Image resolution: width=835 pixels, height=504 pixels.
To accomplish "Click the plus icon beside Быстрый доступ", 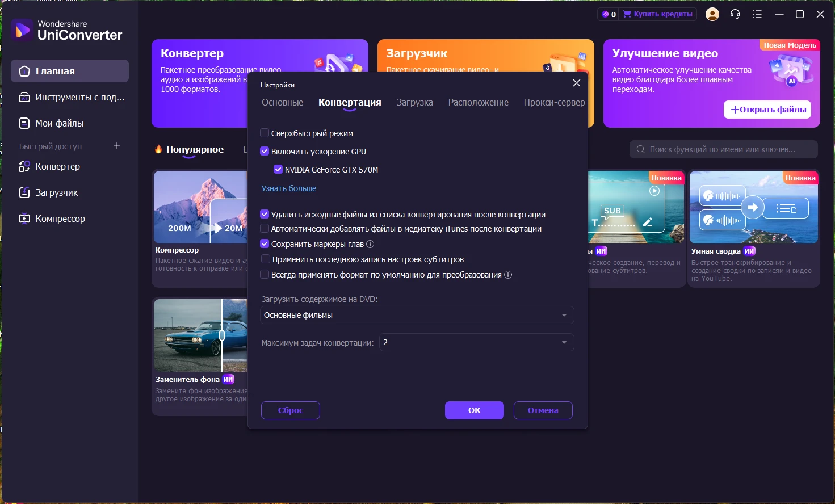I will click(116, 146).
